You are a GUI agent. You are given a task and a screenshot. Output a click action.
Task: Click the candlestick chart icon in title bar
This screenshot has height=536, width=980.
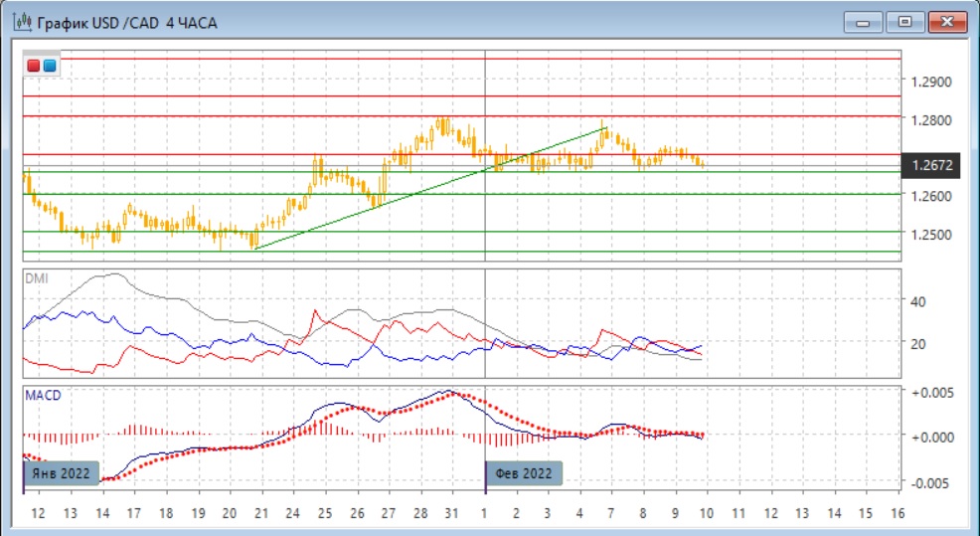[20, 21]
